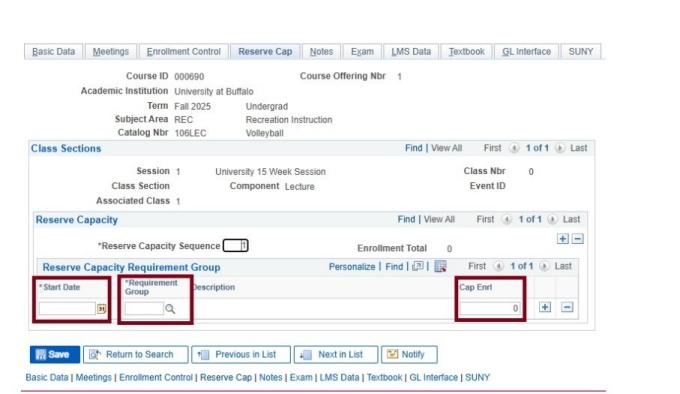Screen dimensions: 680x394
Task: Click the term value Fall 2025
Action: point(192,106)
